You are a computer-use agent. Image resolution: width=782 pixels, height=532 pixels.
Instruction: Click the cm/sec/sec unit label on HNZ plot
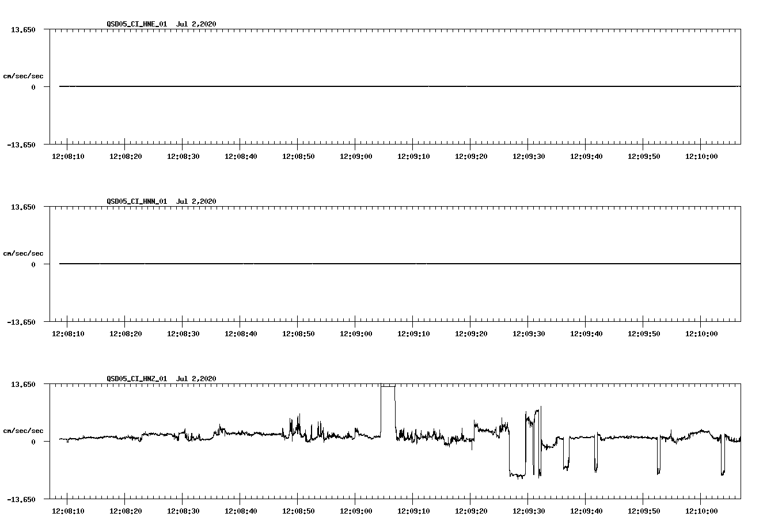point(23,431)
